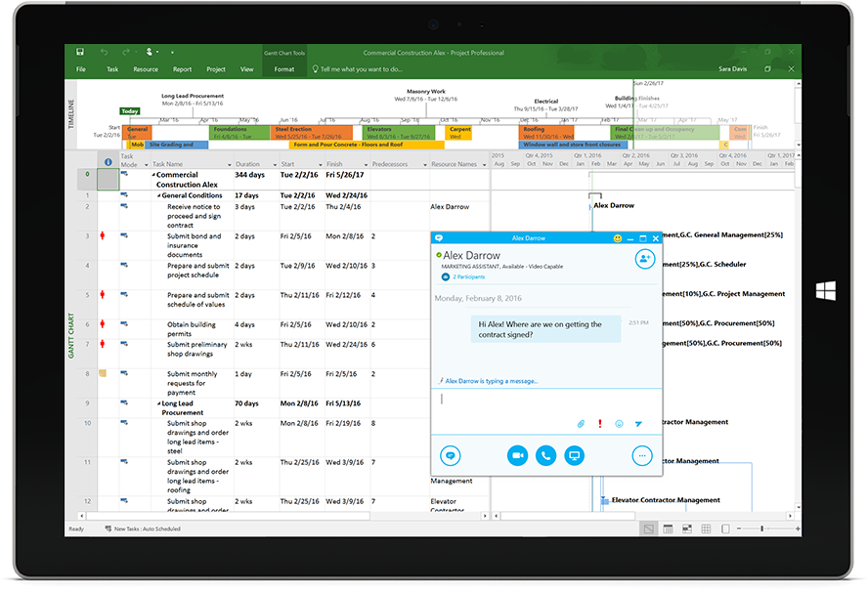Open the emoticon picker in the chat
This screenshot has width=868, height=592.
point(619,424)
